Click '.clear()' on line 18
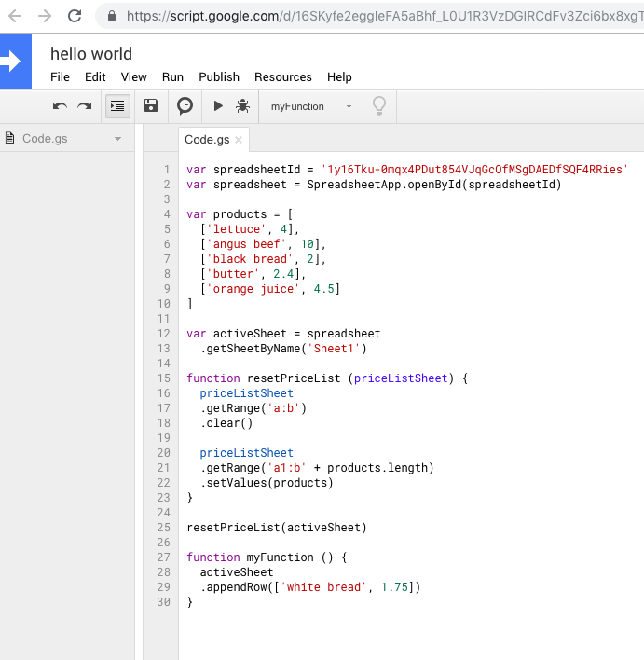This screenshot has width=644, height=660. pos(226,423)
